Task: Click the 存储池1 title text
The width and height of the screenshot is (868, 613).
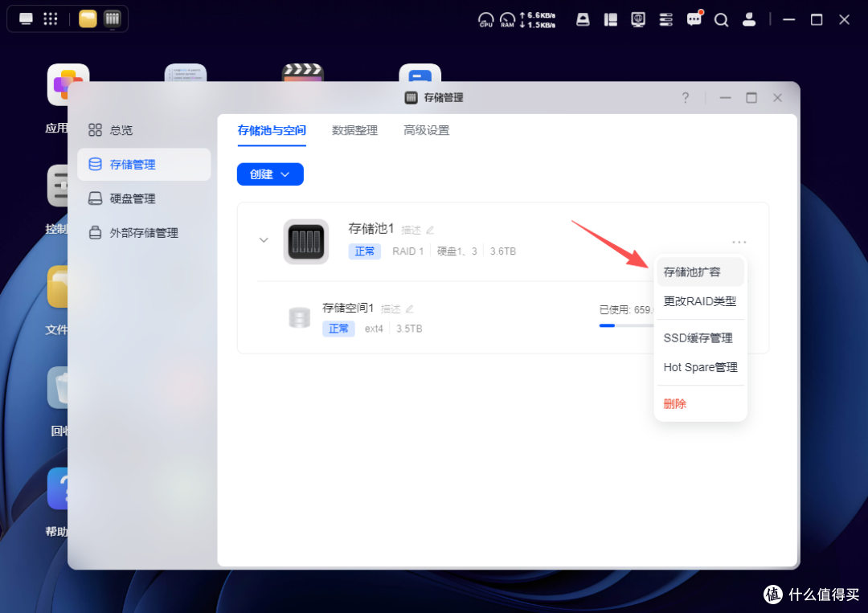Action: (x=371, y=228)
